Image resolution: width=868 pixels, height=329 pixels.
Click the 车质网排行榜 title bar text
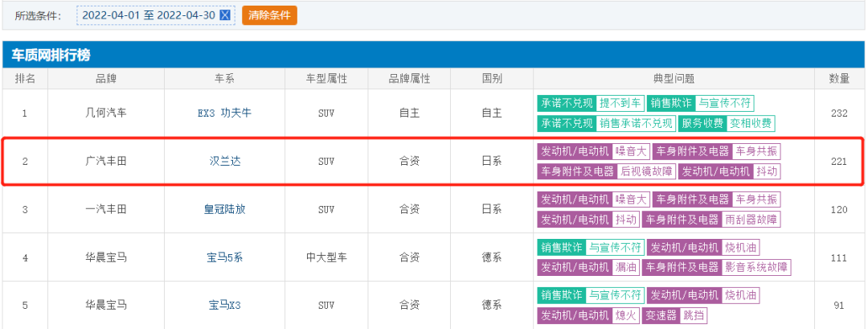(x=51, y=56)
